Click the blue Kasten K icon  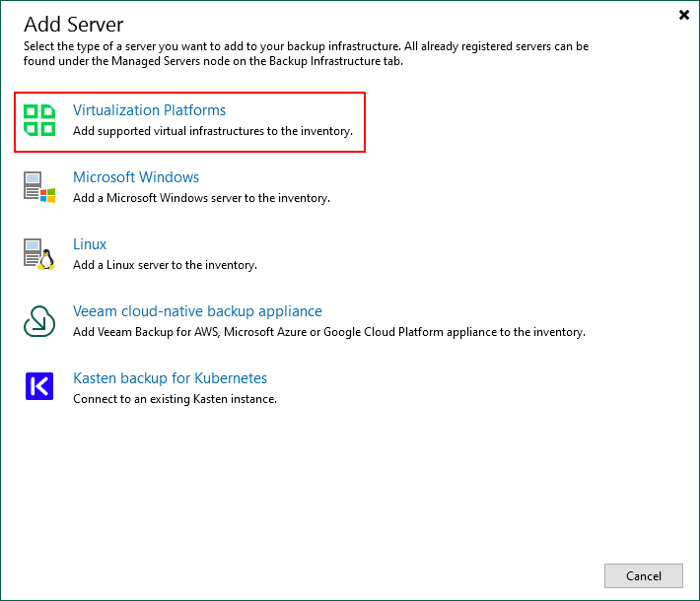[39, 387]
